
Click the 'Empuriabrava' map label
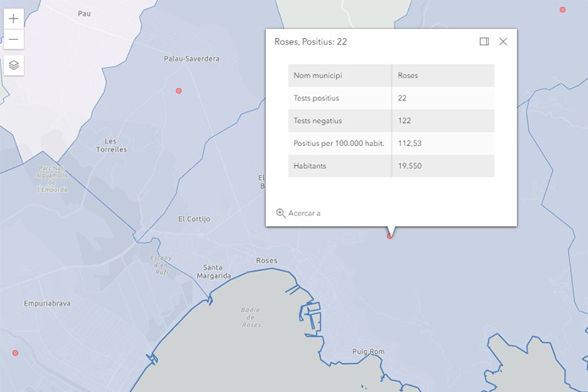pos(47,303)
